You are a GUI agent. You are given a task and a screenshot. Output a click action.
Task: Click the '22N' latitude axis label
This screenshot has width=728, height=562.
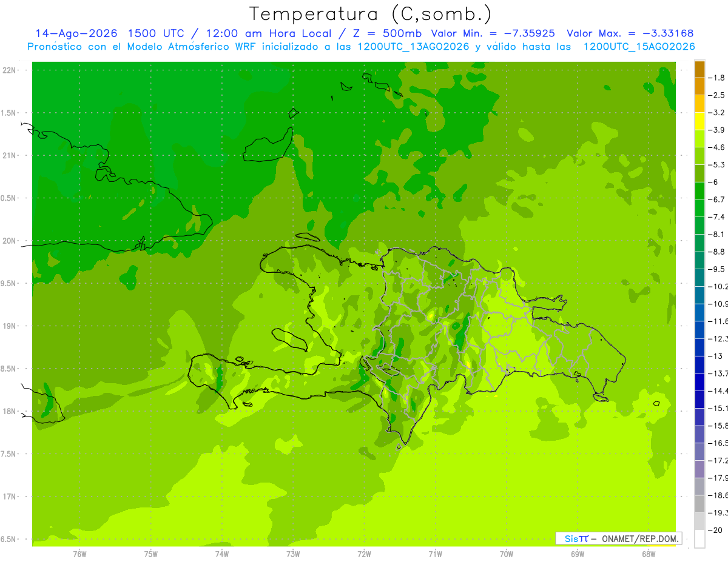pyautogui.click(x=8, y=70)
